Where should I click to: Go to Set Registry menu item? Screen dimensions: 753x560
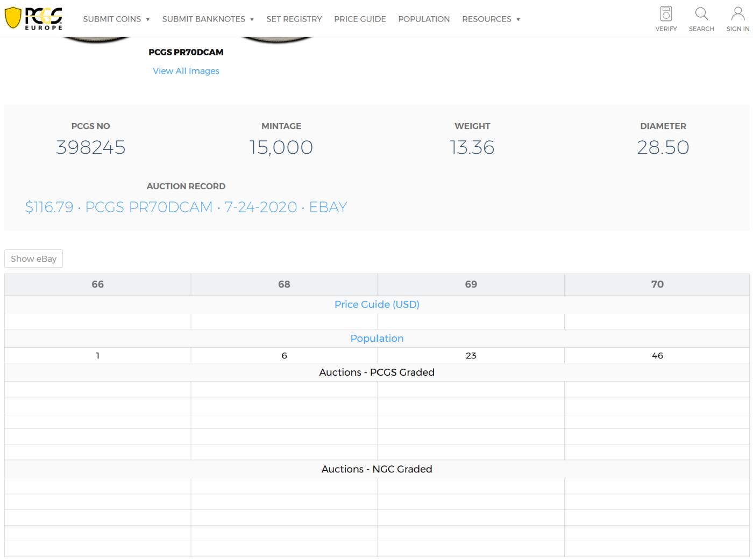[x=294, y=19]
